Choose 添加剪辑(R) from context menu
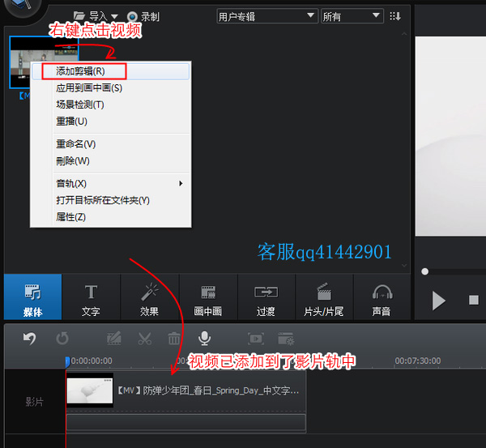This screenshot has height=448, width=486. [x=110, y=71]
